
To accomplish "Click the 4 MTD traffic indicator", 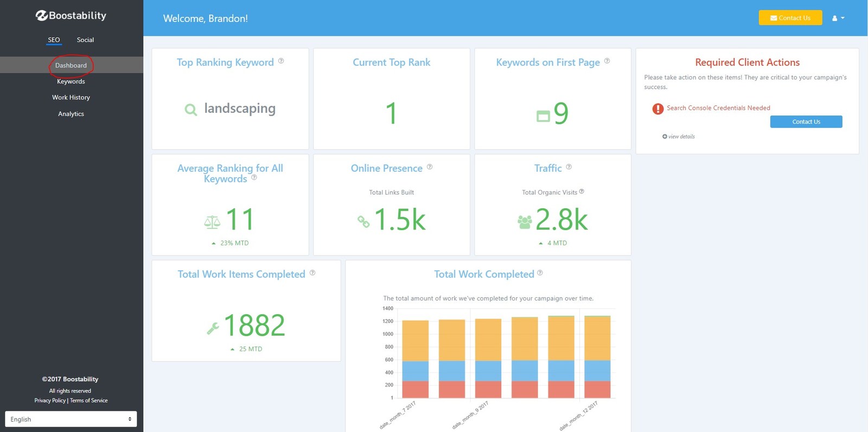I will click(x=553, y=243).
